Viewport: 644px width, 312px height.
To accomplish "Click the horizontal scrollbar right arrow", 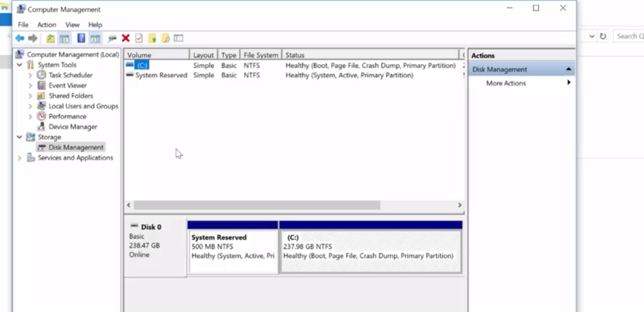I will [x=460, y=205].
